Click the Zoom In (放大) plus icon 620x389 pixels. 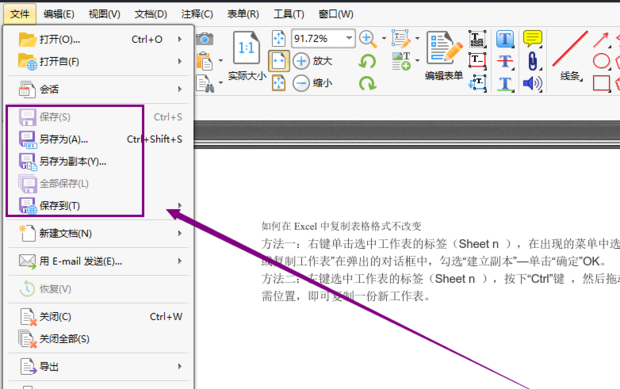pos(301,61)
